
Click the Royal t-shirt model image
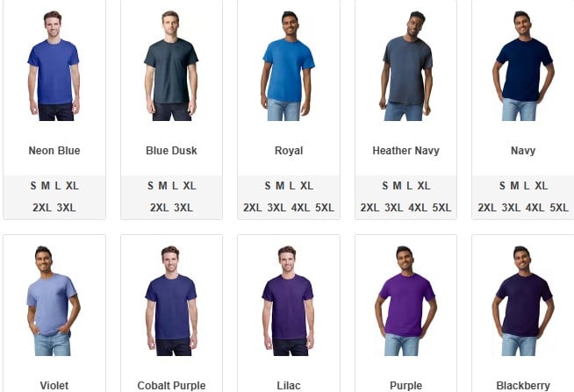pyautogui.click(x=289, y=66)
